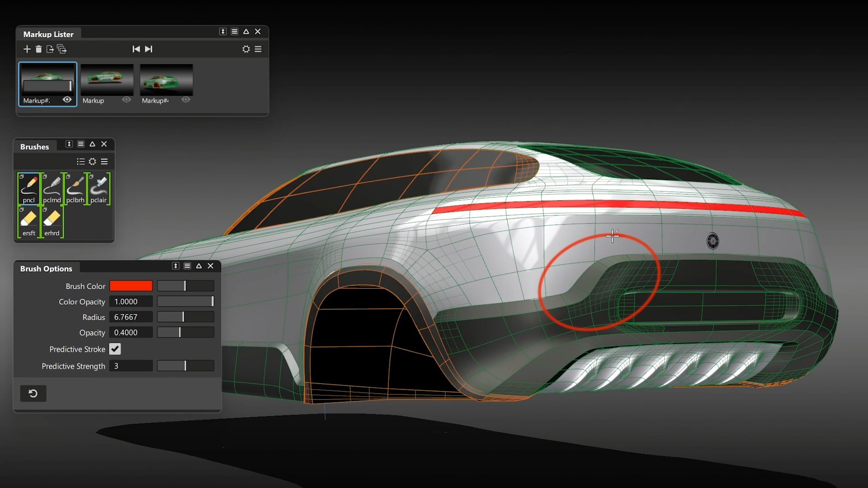Jump to the next markup
Viewport: 868px width, 488px height.
point(149,49)
